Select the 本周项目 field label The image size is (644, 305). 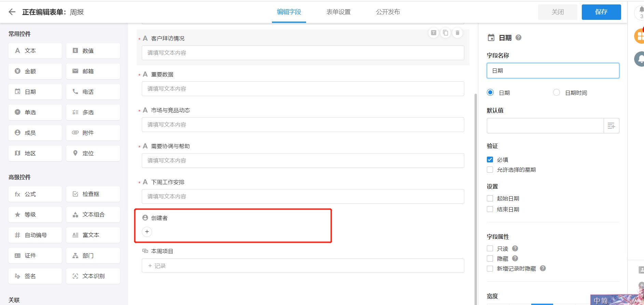162,251
